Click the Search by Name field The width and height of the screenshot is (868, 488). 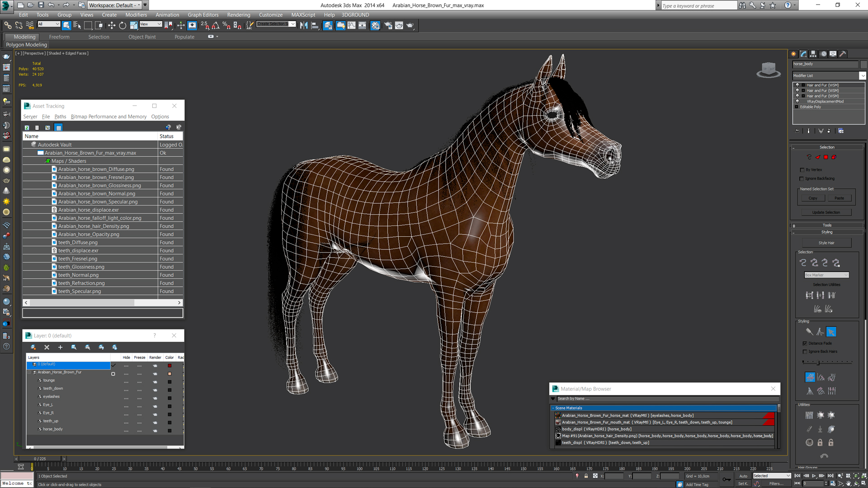pos(667,399)
